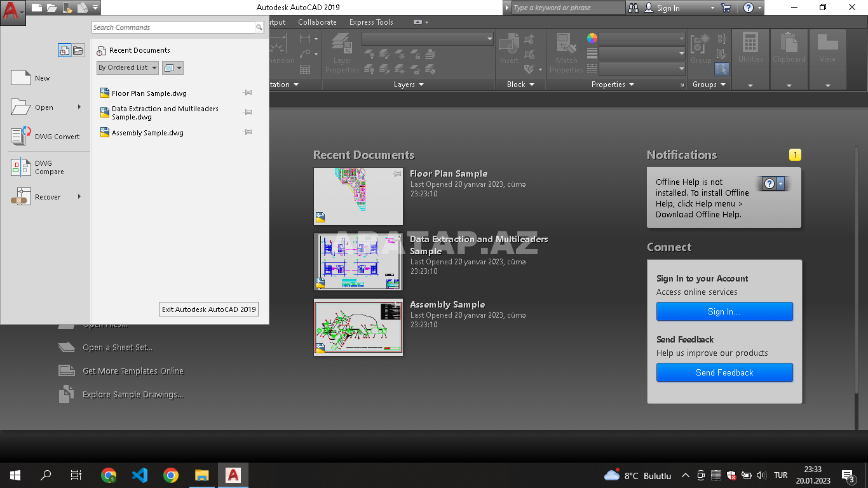Click the magnifier icon in Search Commands
Screen dimensions: 868x488
point(259,27)
